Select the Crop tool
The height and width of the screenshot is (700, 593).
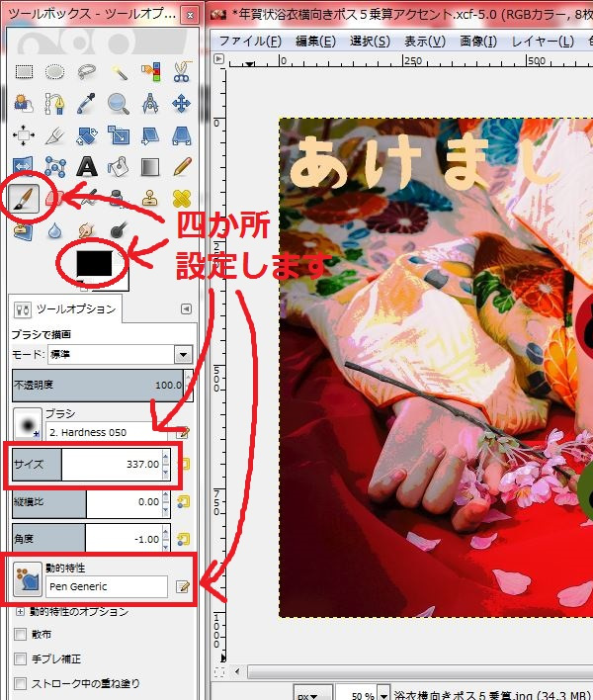(x=55, y=135)
